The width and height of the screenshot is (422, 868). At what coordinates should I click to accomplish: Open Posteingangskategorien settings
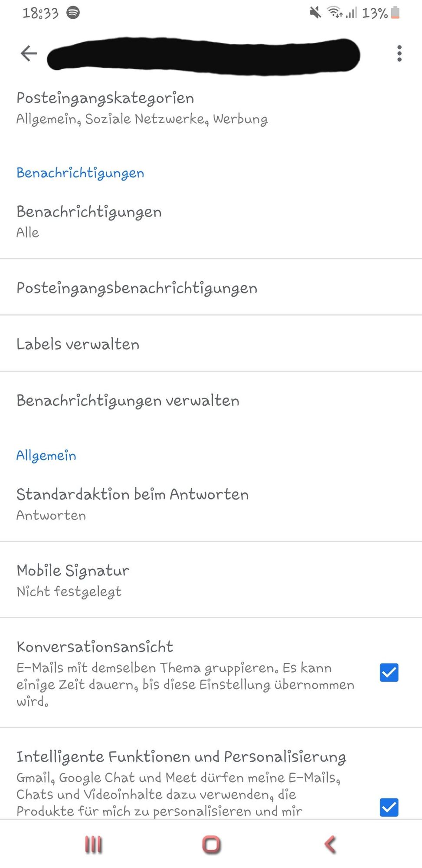pos(211,108)
